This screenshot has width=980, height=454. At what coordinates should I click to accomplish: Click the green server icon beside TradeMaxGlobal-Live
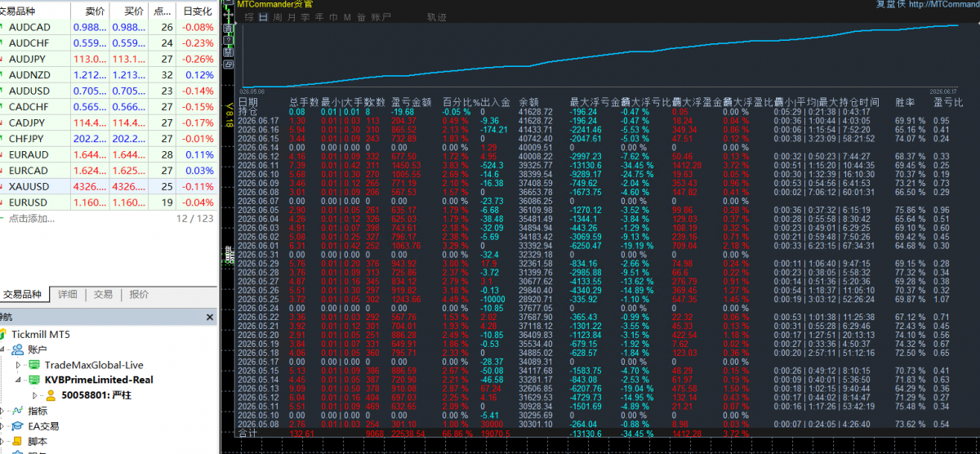33,364
